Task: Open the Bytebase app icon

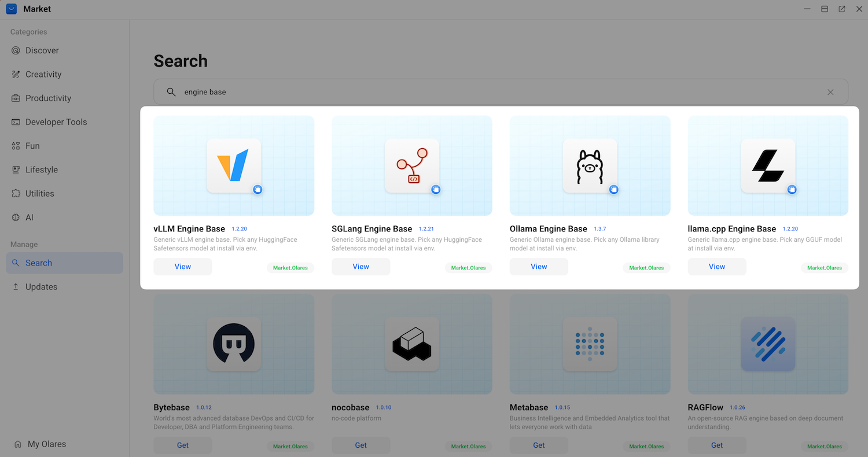Action: [234, 344]
